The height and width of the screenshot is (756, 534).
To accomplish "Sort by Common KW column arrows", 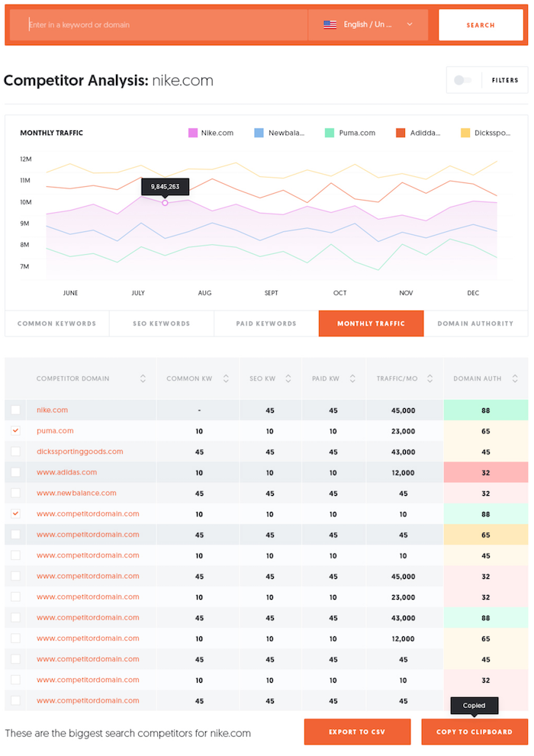I will point(226,378).
